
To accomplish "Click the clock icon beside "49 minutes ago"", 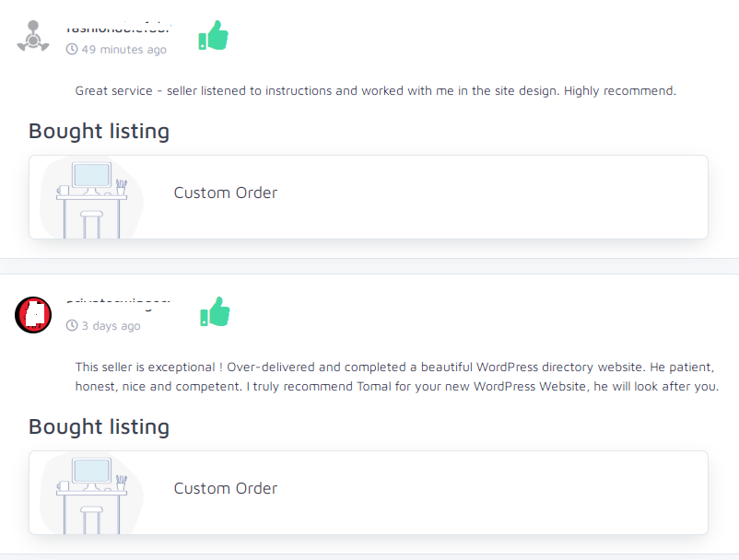I will point(72,49).
